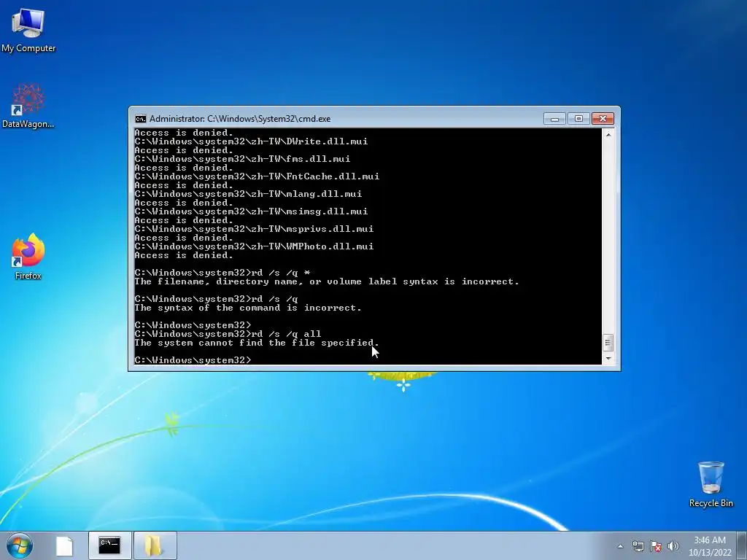Open the volume speaker tray icon

pyautogui.click(x=673, y=546)
